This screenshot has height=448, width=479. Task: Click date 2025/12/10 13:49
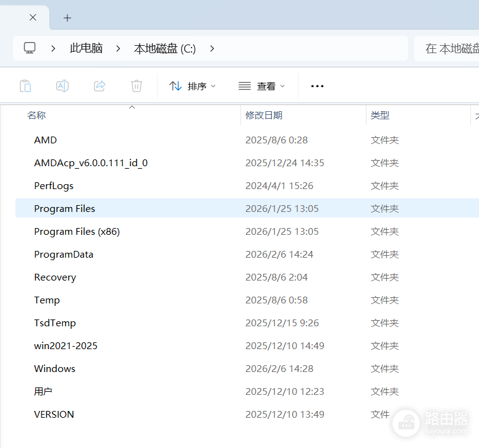(285, 415)
